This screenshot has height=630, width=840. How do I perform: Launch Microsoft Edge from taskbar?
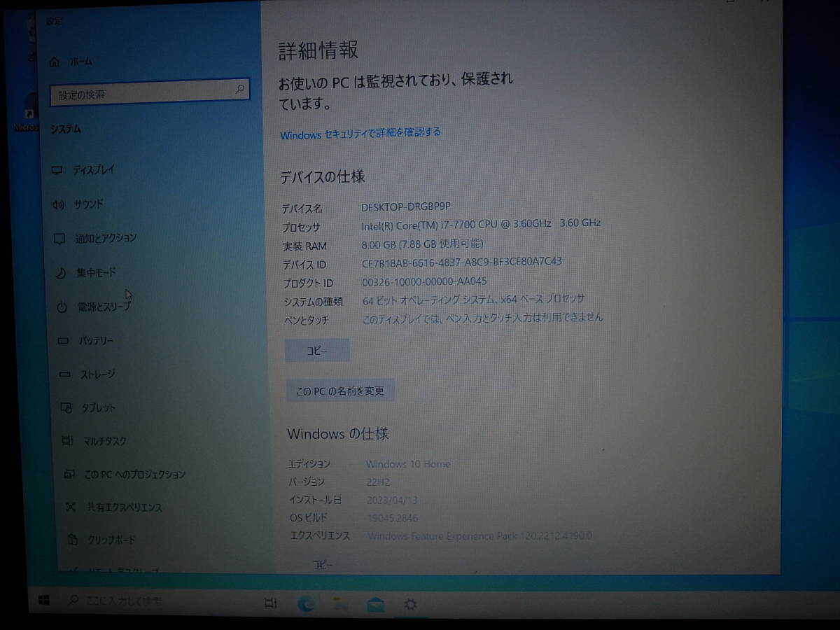305,603
